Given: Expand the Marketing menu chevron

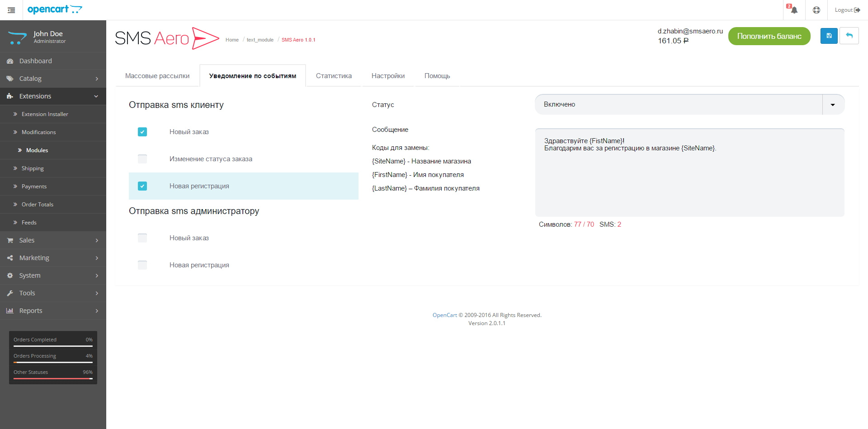Looking at the screenshot, I should [x=97, y=258].
